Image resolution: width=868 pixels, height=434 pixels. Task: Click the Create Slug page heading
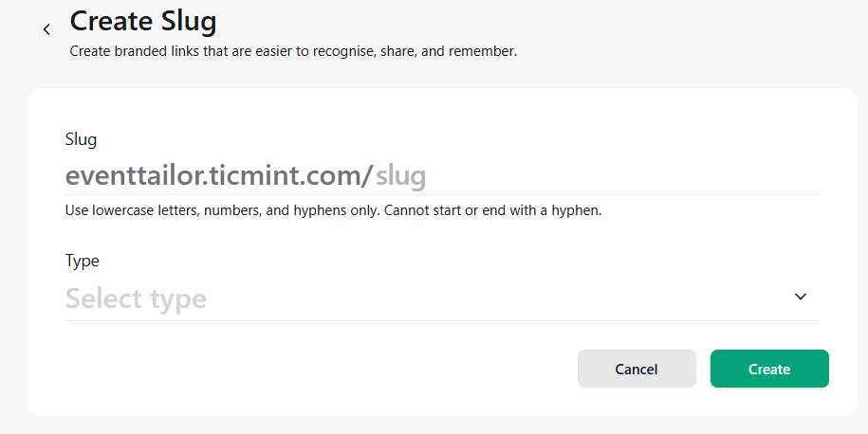click(143, 22)
